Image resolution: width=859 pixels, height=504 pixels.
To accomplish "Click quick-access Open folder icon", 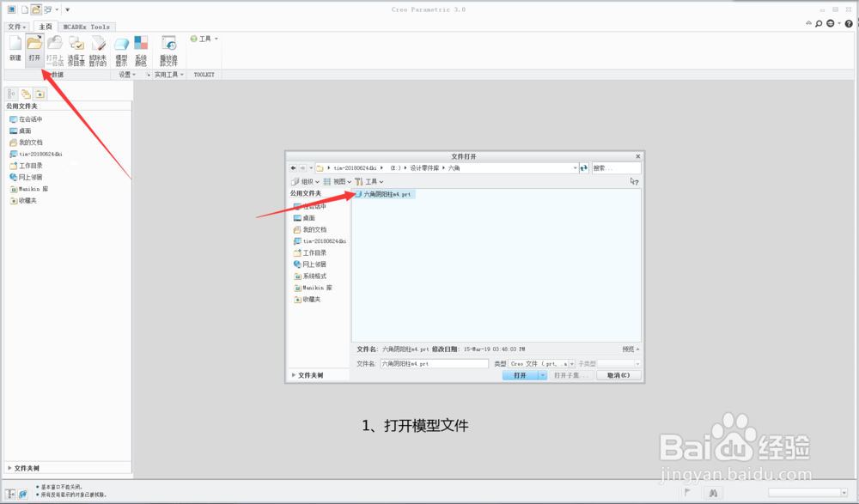I will pyautogui.click(x=35, y=9).
